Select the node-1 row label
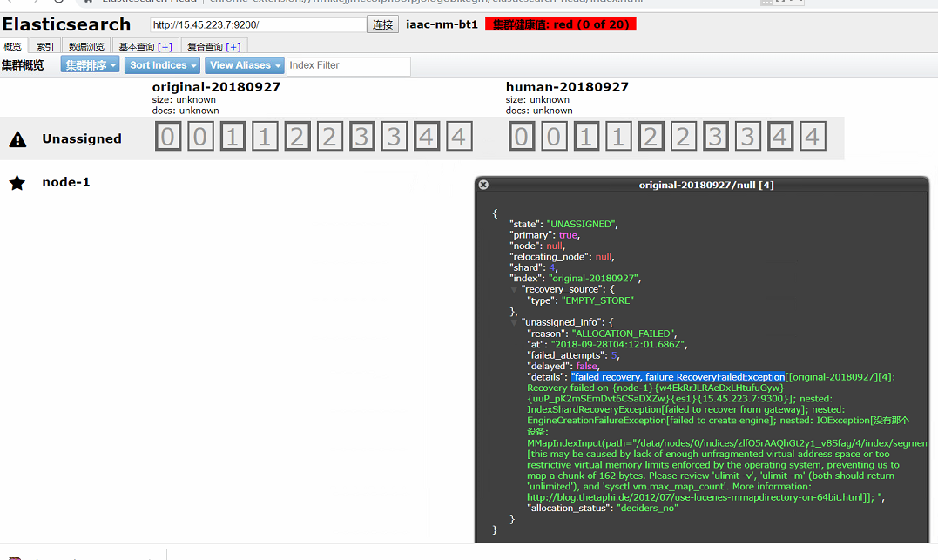938x560 pixels. point(66,182)
